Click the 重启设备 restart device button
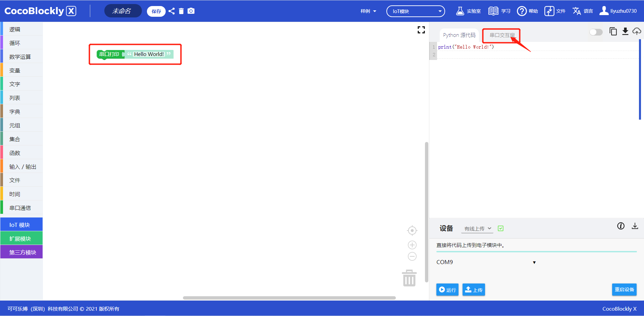The width and height of the screenshot is (644, 316). click(624, 290)
